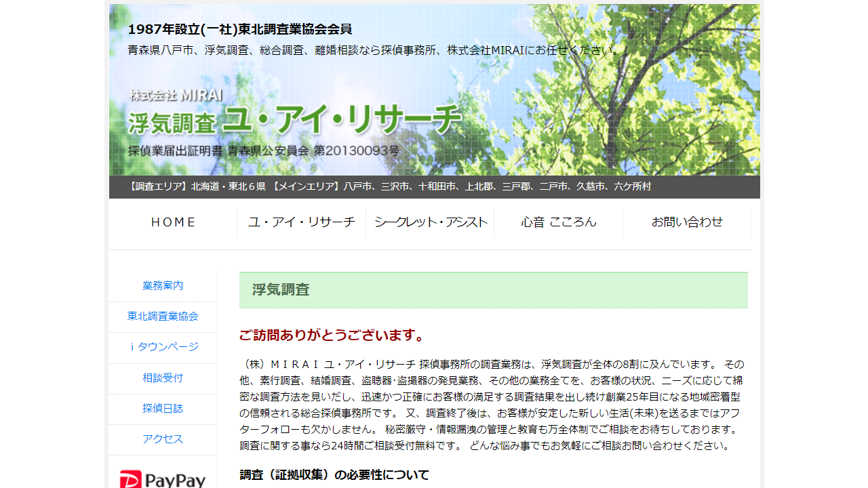Visit the 心音 こころん page
This screenshot has width=868, height=488.
tap(557, 222)
